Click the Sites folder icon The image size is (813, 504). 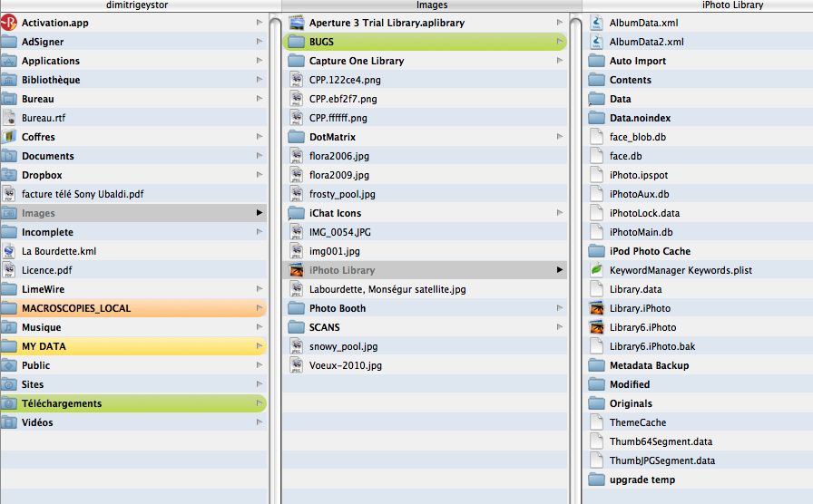click(x=9, y=384)
